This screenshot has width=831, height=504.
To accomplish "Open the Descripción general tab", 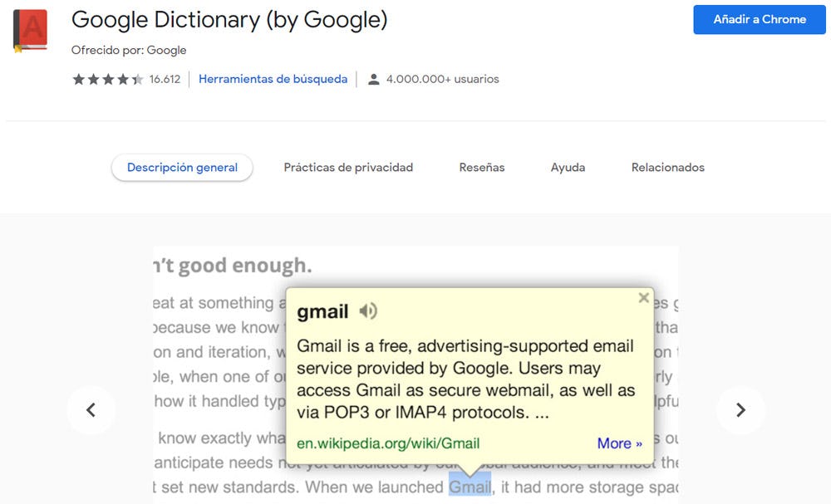I will coord(182,167).
